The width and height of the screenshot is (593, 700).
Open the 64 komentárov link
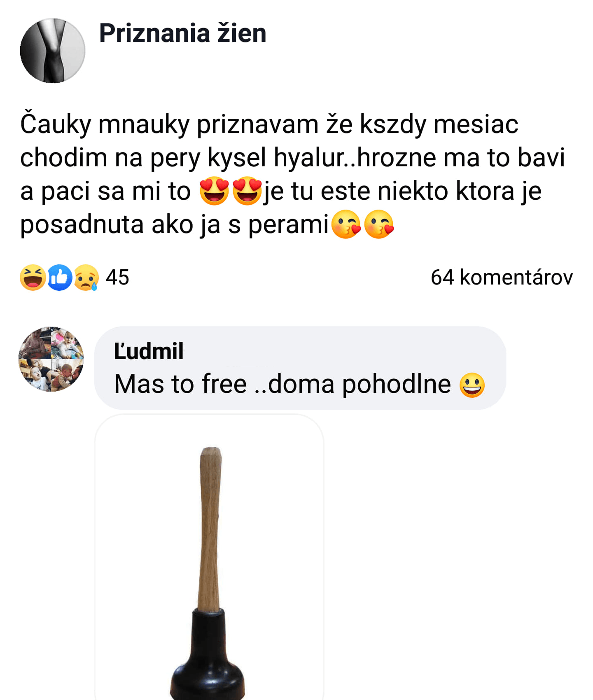502,277
